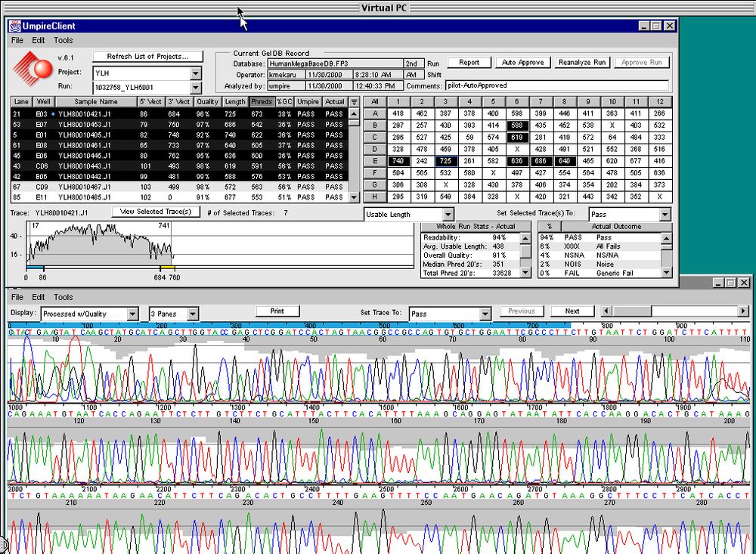Click Refresh List of Projects button
This screenshot has width=756, height=554.
(147, 57)
